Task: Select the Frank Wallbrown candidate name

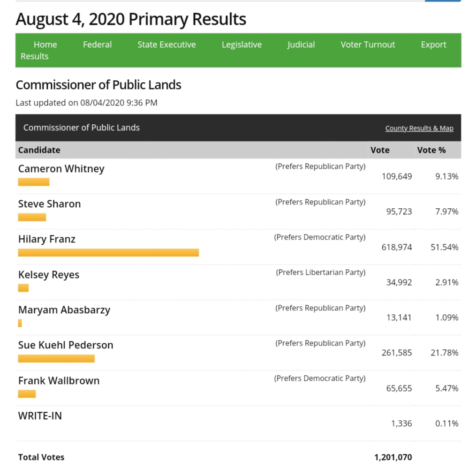Action: (59, 381)
